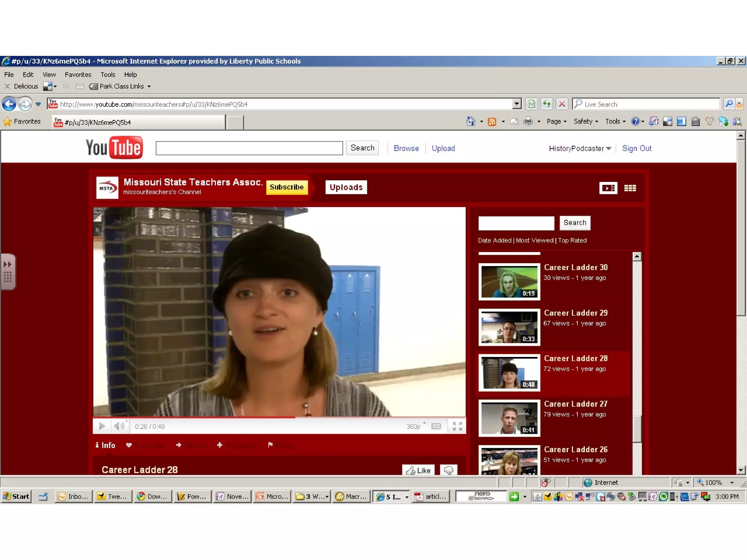
Task: Open the address bar dropdown arrow
Action: pyautogui.click(x=516, y=104)
